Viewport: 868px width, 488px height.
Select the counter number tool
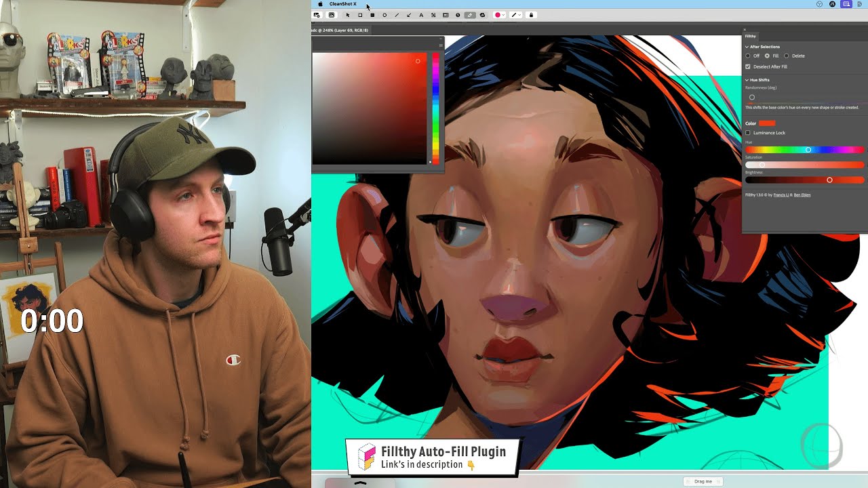pyautogui.click(x=458, y=15)
